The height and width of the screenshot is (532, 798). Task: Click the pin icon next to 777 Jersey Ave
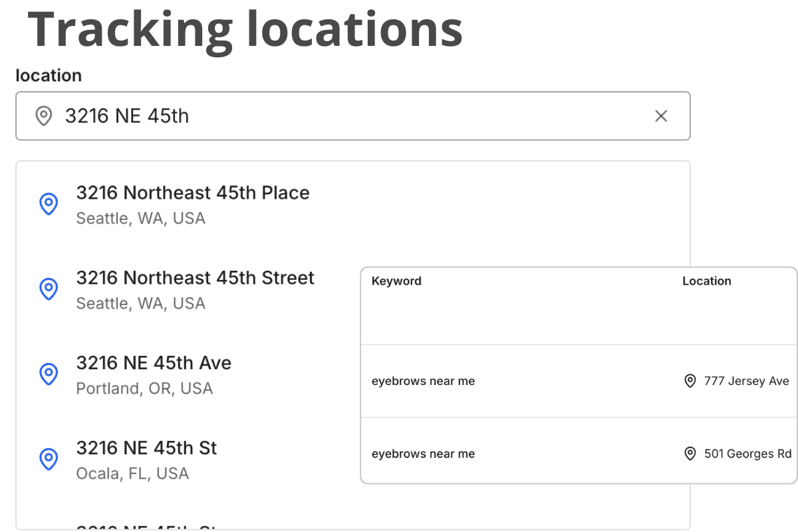pyautogui.click(x=690, y=380)
